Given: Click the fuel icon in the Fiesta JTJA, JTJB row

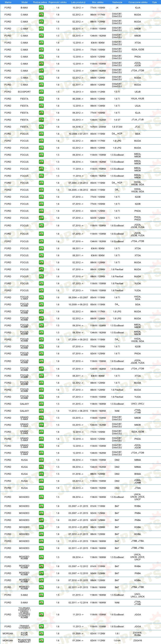Looking at the screenshot, I should (41, 120).
